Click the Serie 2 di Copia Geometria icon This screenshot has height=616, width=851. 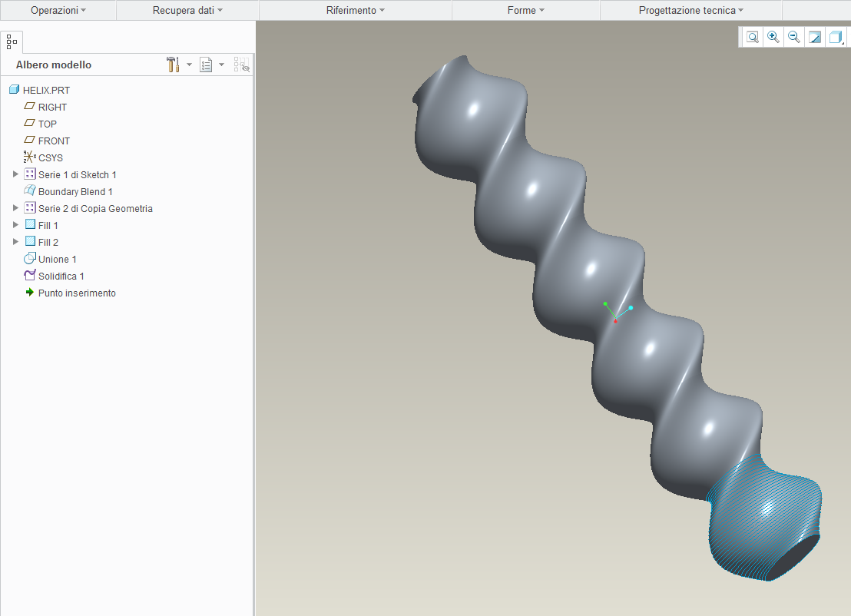[30, 208]
